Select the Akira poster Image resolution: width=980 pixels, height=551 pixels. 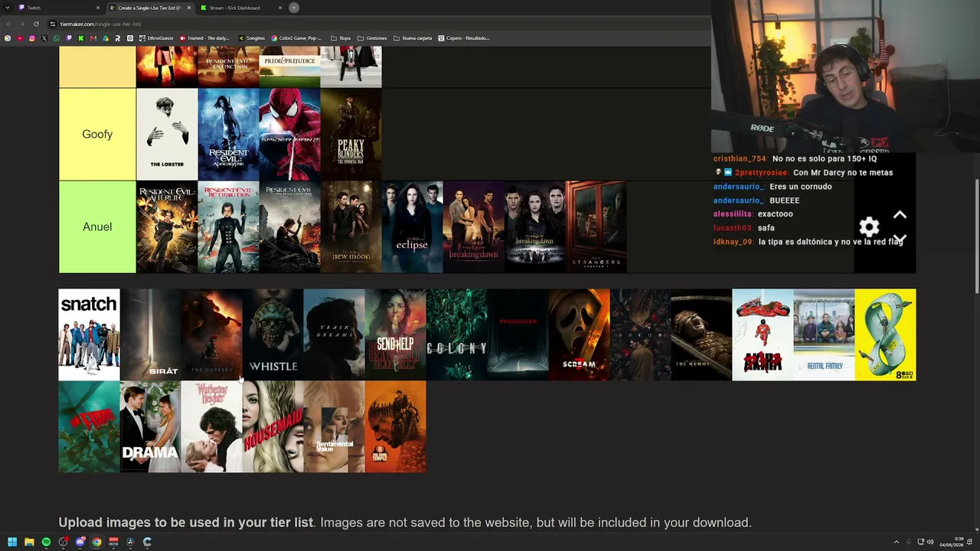(763, 334)
